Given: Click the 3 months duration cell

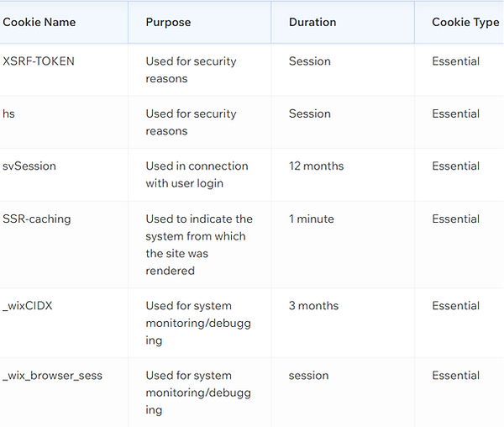Looking at the screenshot, I should pyautogui.click(x=313, y=305).
